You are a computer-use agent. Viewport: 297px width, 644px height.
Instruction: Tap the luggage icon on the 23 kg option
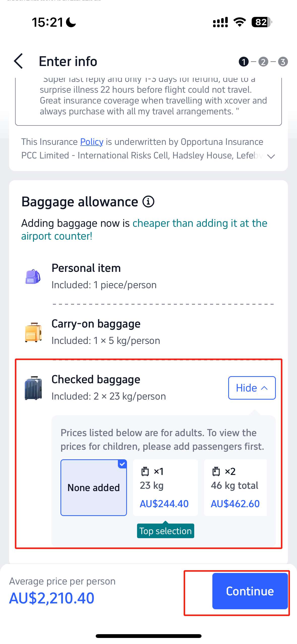(x=145, y=471)
